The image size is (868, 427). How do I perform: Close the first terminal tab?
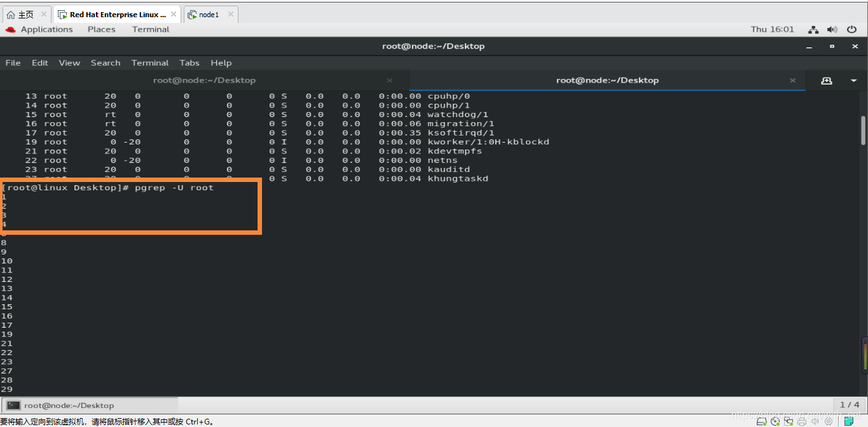tap(390, 80)
